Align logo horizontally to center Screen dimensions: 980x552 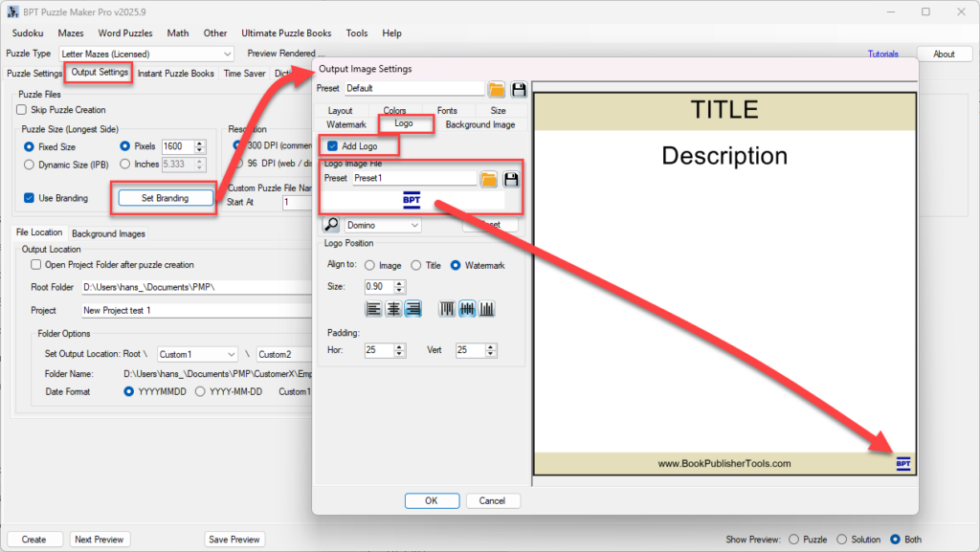click(x=392, y=309)
